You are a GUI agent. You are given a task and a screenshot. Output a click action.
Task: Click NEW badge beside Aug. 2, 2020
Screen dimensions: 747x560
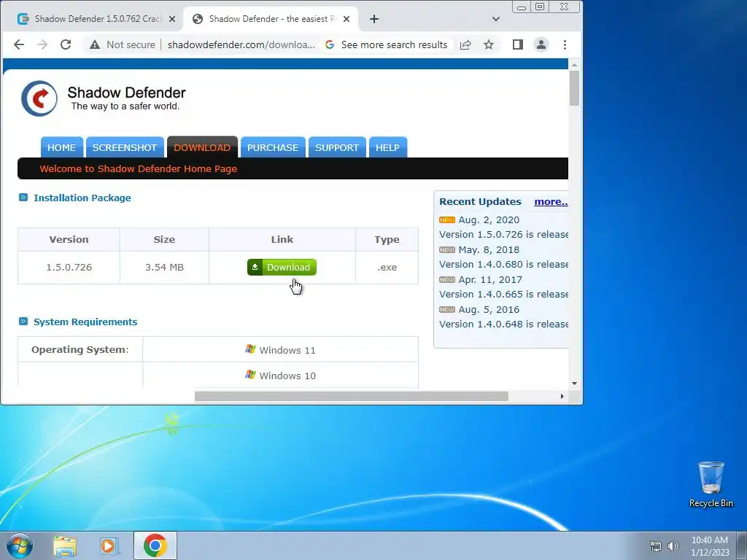tap(447, 220)
